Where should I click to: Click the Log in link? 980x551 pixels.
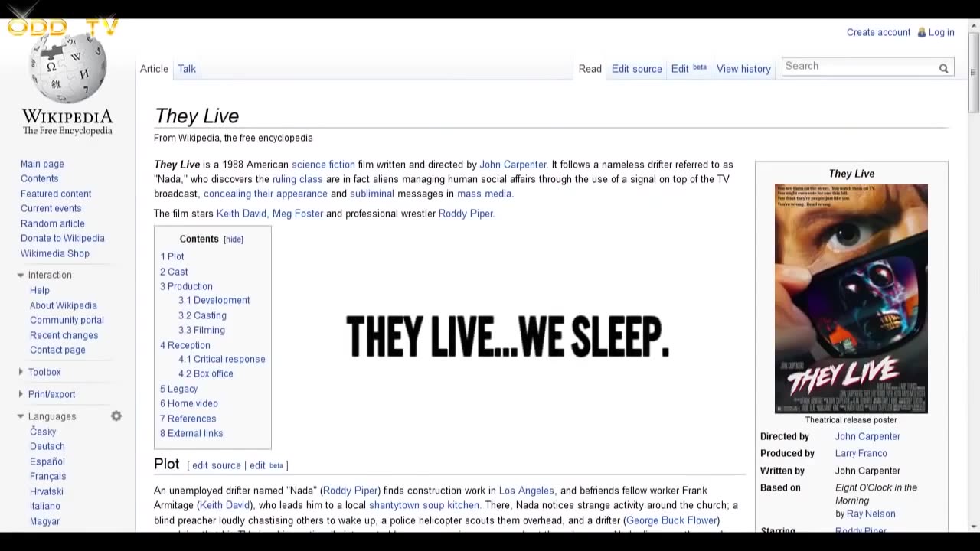[x=941, y=32]
